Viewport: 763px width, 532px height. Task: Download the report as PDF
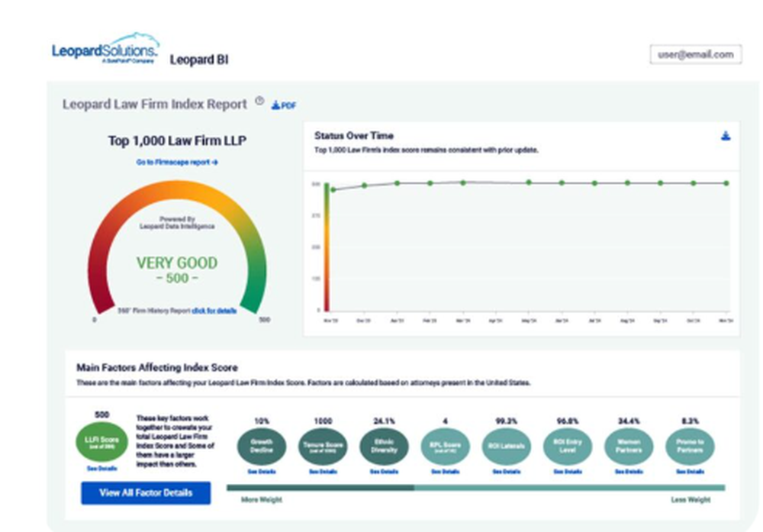coord(284,105)
